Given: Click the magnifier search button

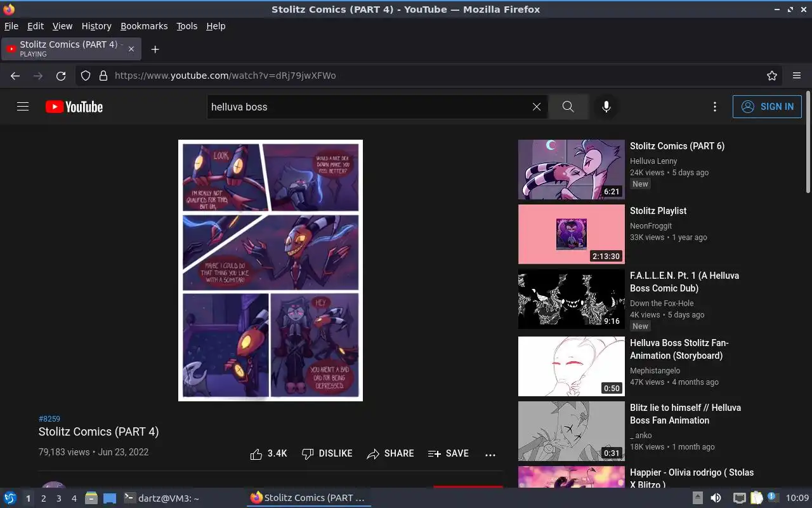Looking at the screenshot, I should coord(568,107).
